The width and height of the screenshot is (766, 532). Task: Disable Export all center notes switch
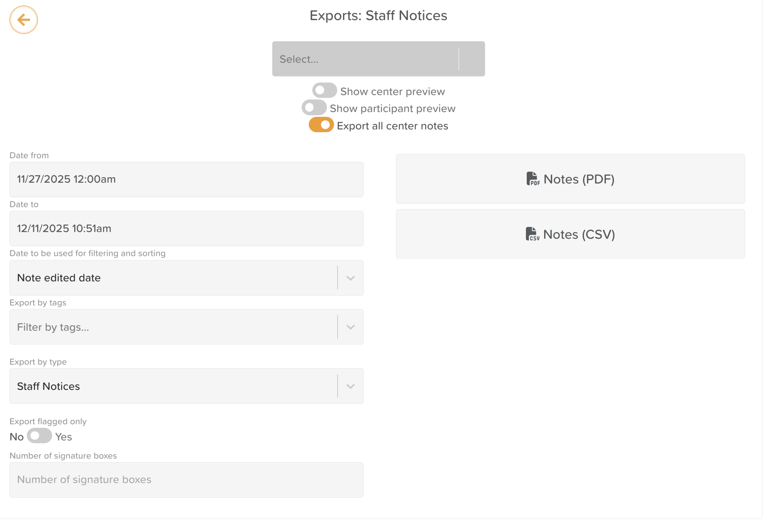321,125
